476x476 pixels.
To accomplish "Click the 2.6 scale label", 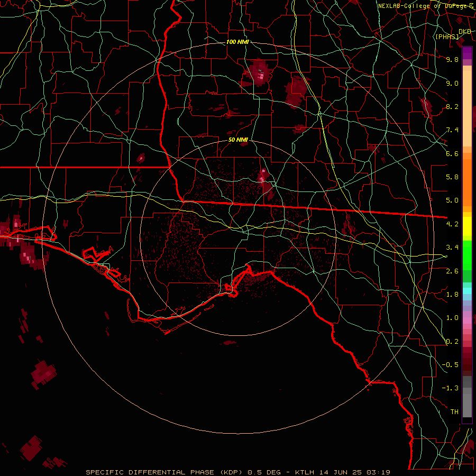I will pyautogui.click(x=452, y=271).
